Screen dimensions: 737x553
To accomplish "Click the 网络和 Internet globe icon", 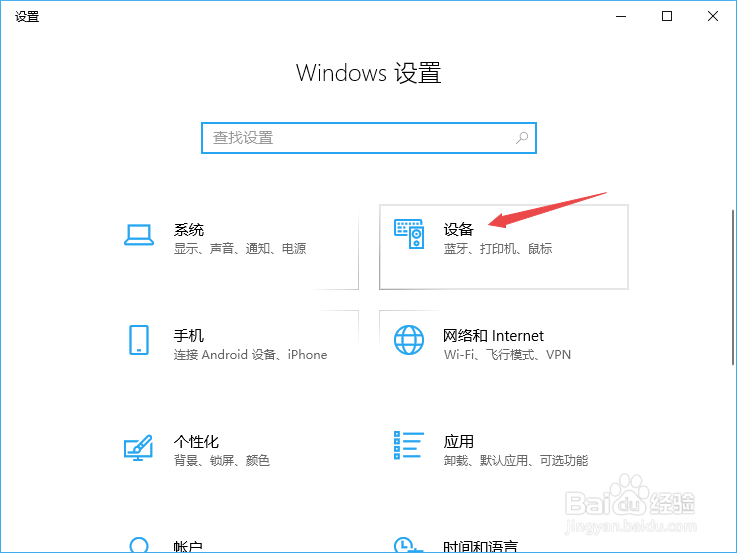I will pos(409,340).
